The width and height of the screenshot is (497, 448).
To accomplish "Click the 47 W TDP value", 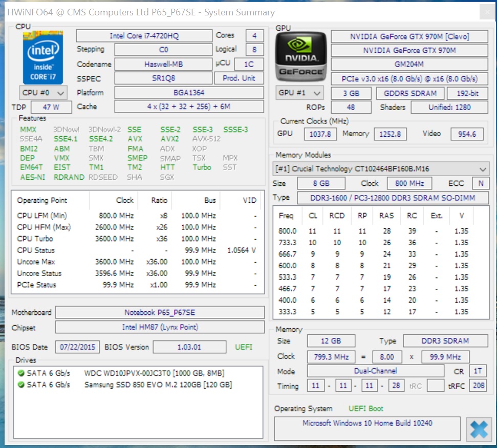I will (x=51, y=107).
